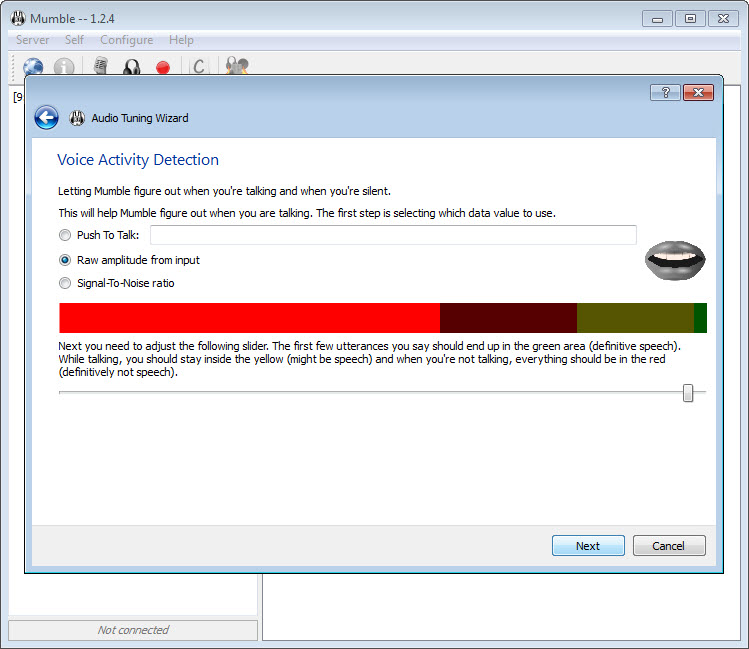This screenshot has width=749, height=649.
Task: Select the Push To Talk radio button
Action: 66,236
